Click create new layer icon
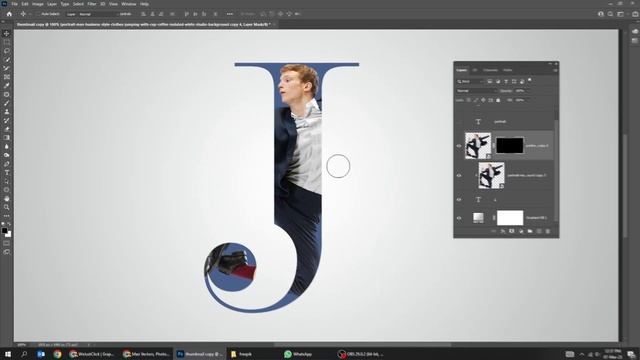Screen dimensions: 640x360 [x=539, y=231]
